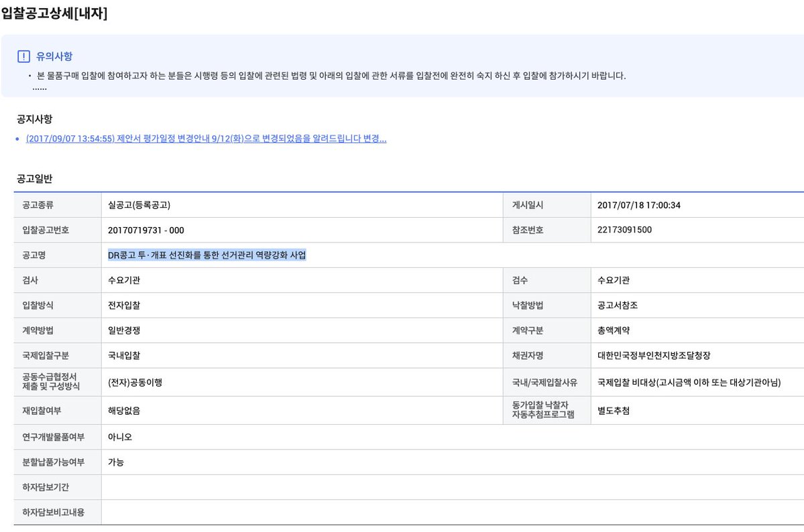Click the 낙찰방법 label cell
Image resolution: width=804 pixels, height=532 pixels.
(547, 305)
